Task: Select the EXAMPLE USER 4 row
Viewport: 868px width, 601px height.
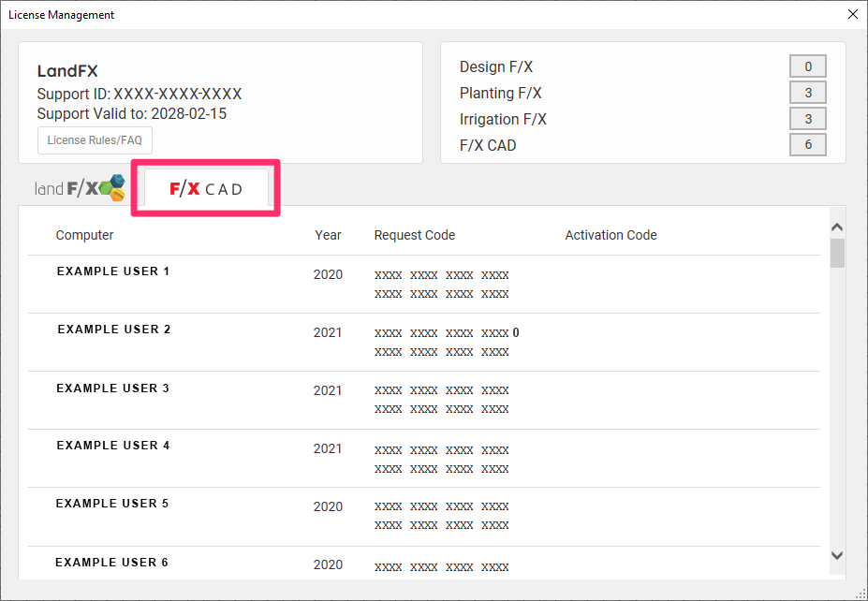Action: click(x=424, y=458)
